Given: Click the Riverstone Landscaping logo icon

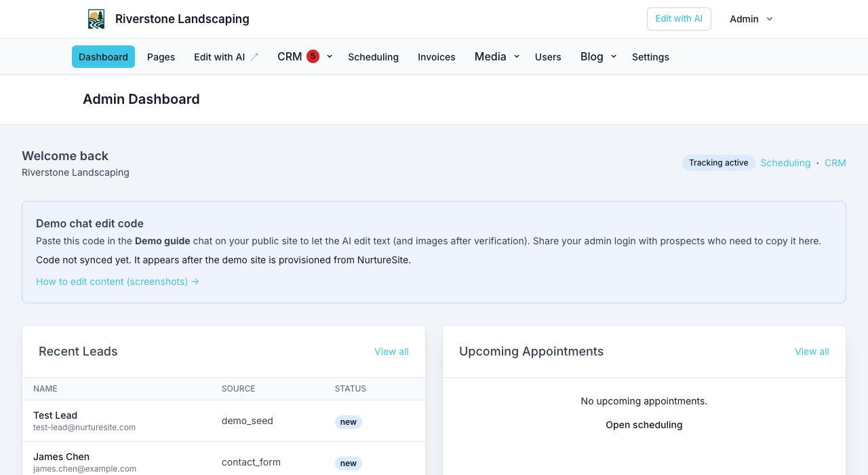Looking at the screenshot, I should (x=96, y=19).
